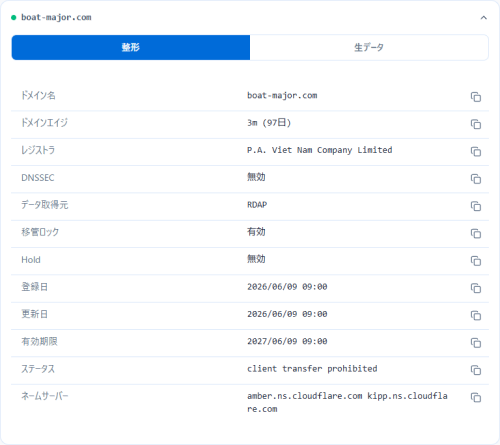Click the ネームサーバー label
This screenshot has height=445, width=500.
45,396
